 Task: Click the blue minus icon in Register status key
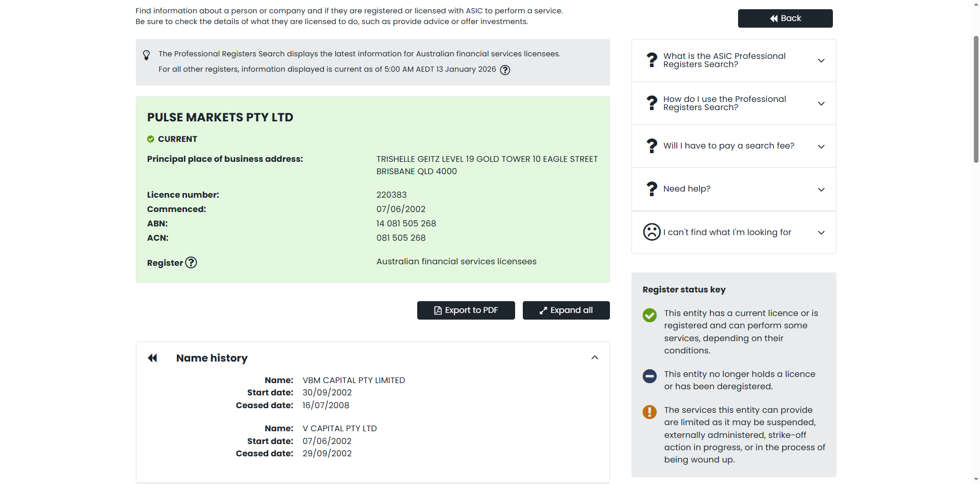[x=649, y=376]
